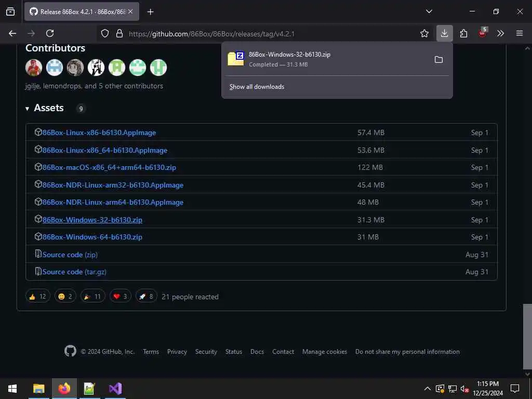
Task: Toggle the rocket reaction with 8
Action: (x=146, y=297)
